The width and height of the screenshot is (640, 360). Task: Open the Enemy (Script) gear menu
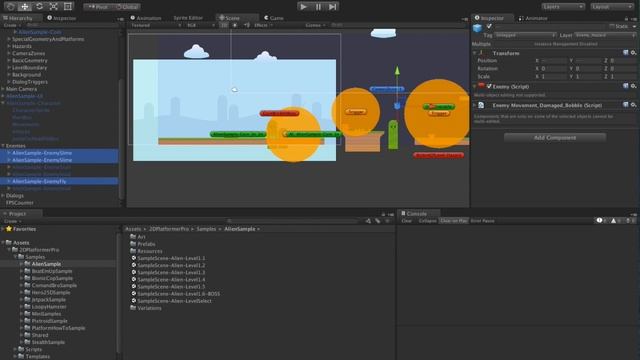(x=633, y=86)
